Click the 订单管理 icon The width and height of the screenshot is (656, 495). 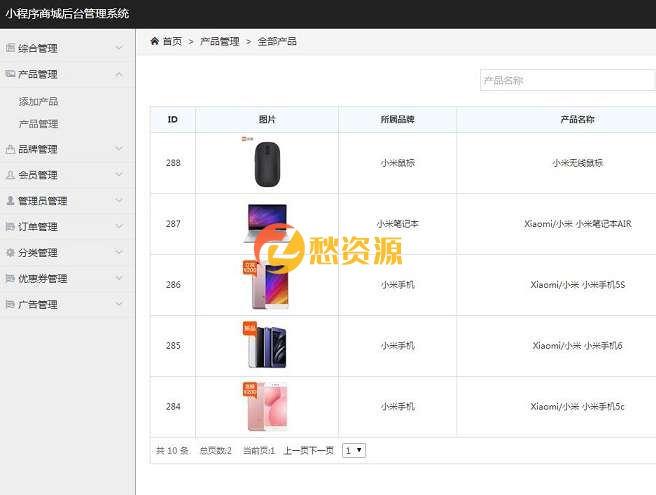(10, 227)
